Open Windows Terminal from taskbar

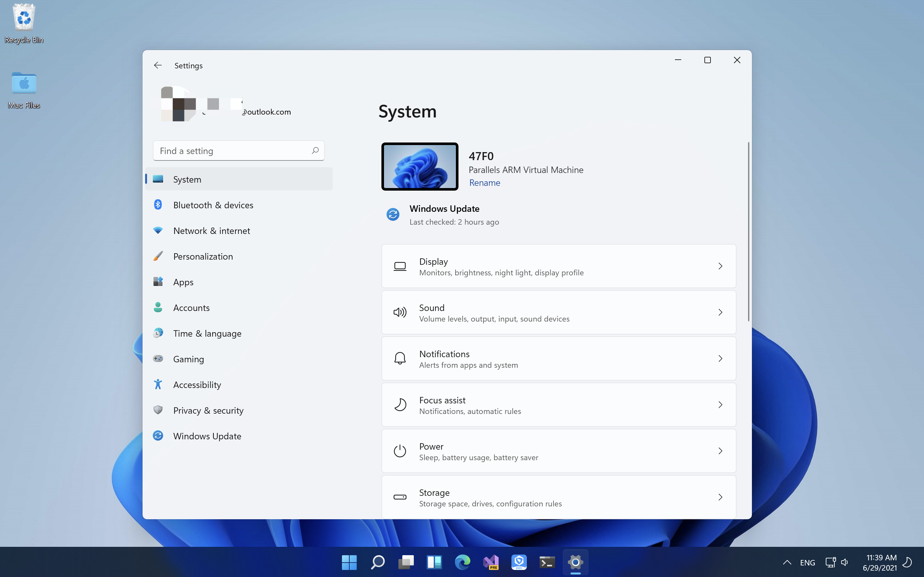coord(547,562)
